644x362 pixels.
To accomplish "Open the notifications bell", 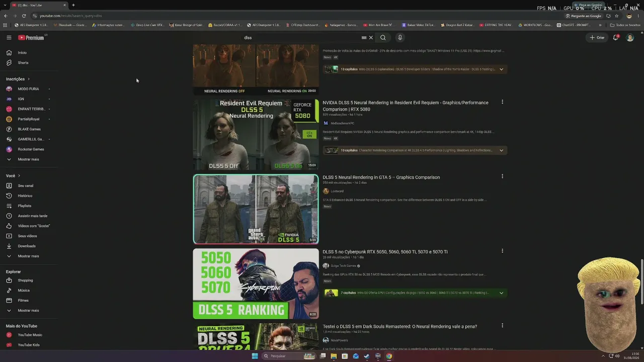I will [615, 38].
